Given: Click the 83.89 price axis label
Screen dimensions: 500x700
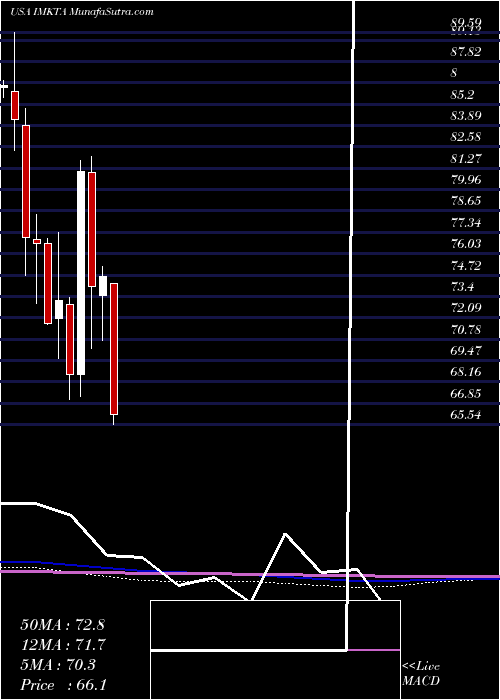Looking at the screenshot, I should pos(466,116).
